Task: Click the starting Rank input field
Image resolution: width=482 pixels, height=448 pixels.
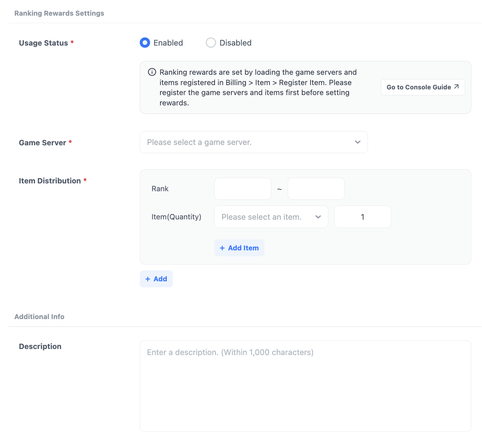Action: 242,189
